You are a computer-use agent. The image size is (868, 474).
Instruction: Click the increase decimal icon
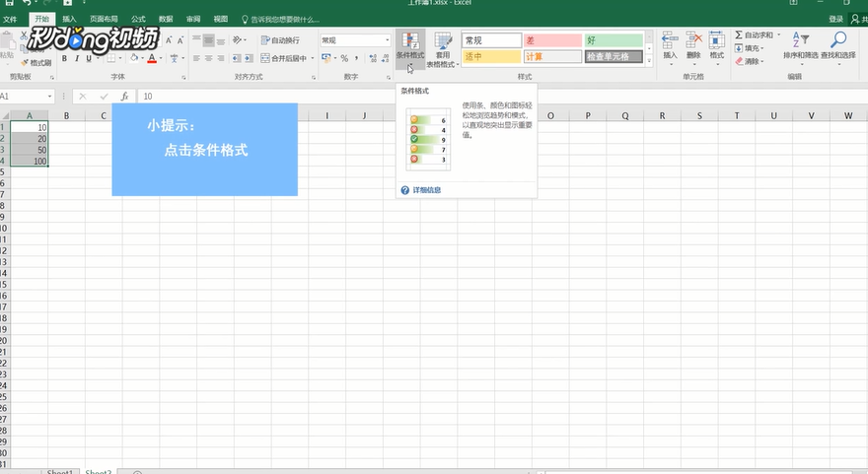click(x=373, y=58)
